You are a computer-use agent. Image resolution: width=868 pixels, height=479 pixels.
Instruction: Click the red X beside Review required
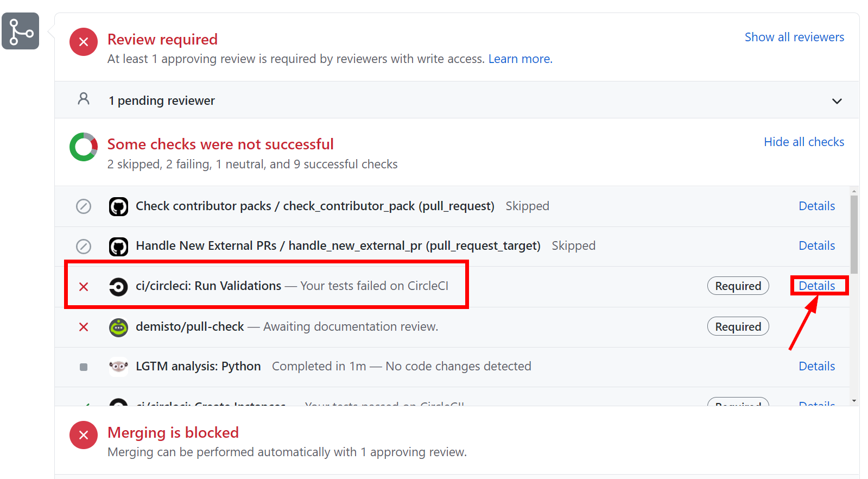pyautogui.click(x=83, y=42)
